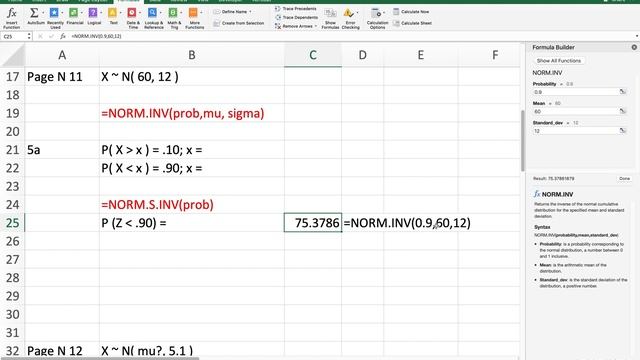640x360 pixels.
Task: Cancel formula entry with the X icon
Action: (40, 36)
